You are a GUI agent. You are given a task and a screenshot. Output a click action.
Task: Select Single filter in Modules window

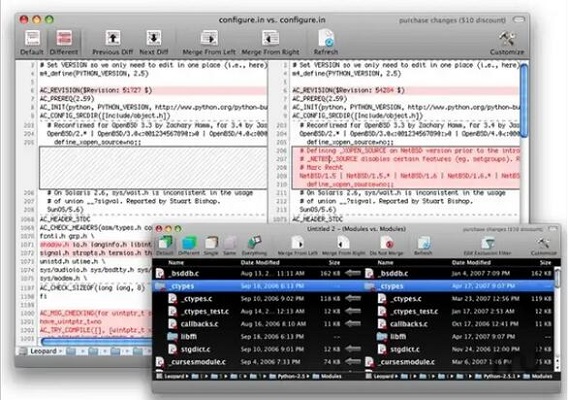pyautogui.click(x=211, y=245)
